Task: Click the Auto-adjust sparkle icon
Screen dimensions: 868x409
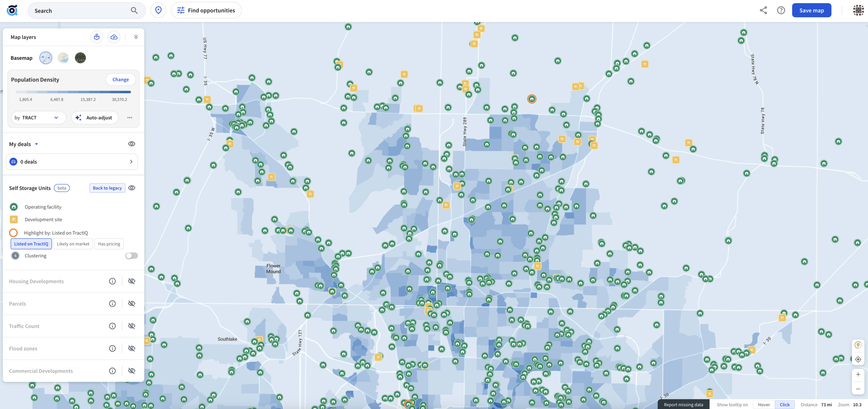Action: tap(78, 118)
